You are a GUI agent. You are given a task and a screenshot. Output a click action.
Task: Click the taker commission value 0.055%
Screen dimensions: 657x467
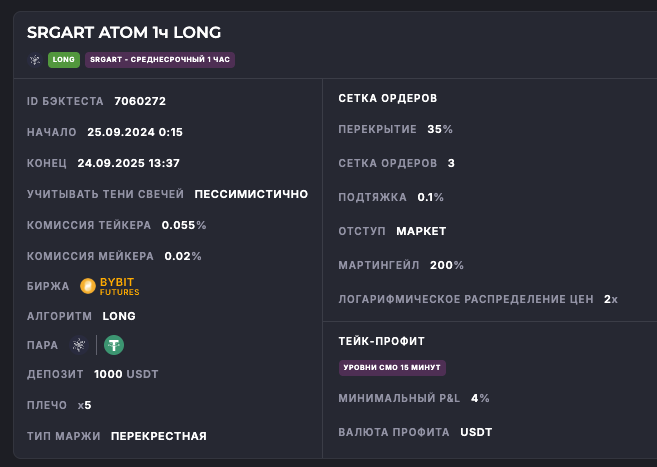[184, 225]
